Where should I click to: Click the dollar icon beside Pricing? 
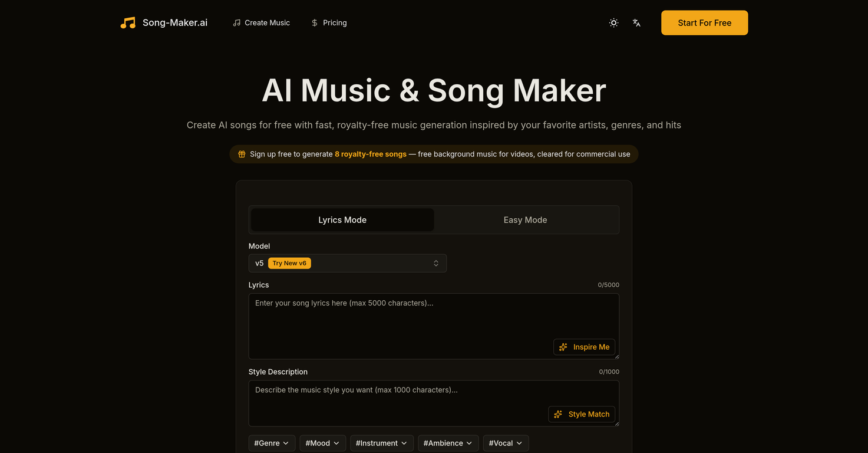313,22
